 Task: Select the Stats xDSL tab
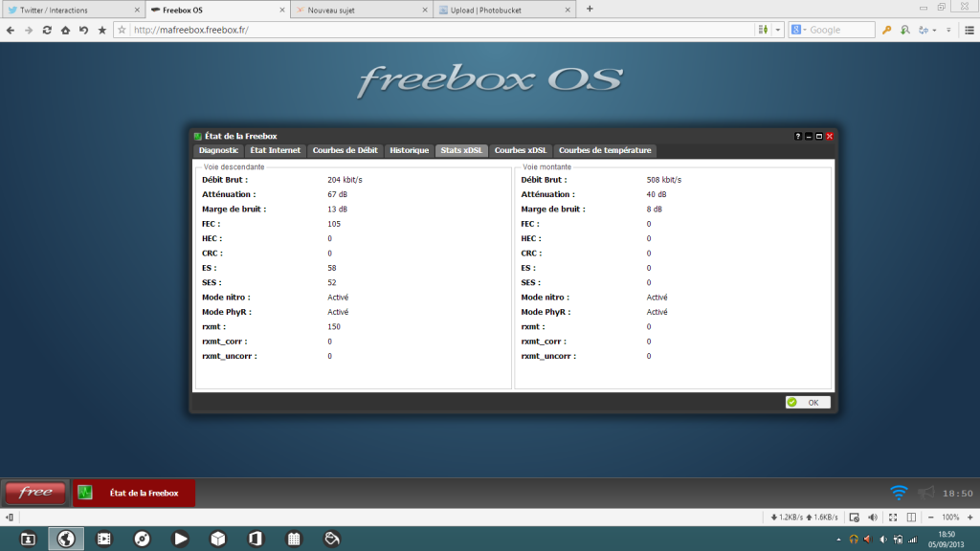(x=461, y=150)
